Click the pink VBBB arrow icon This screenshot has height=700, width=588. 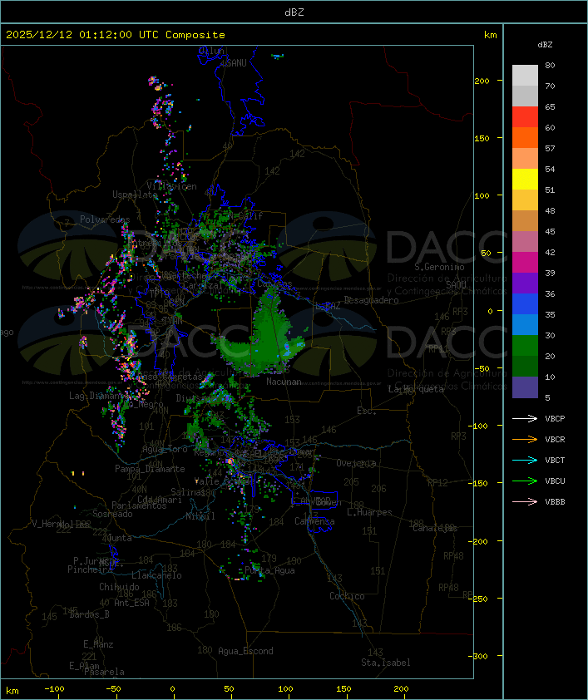coord(525,502)
